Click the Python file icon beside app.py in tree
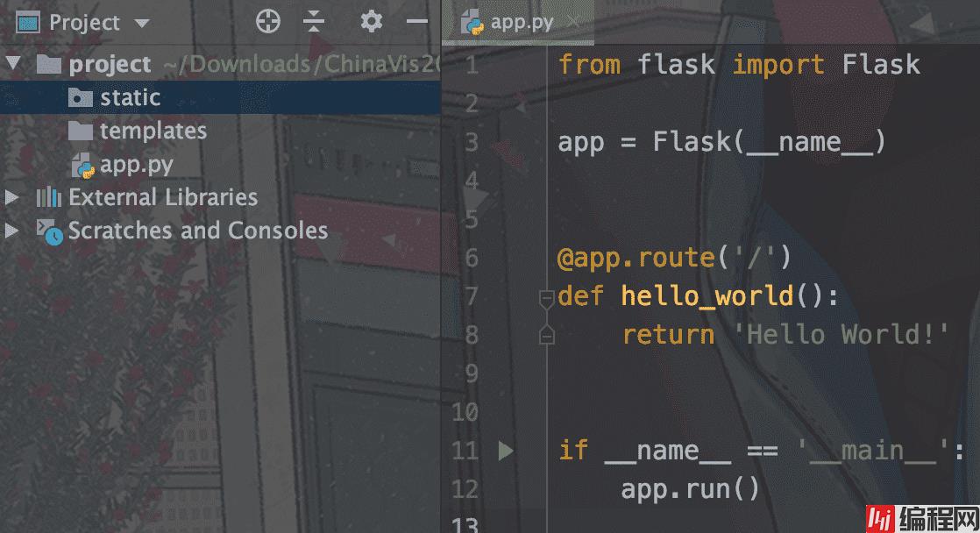Image resolution: width=980 pixels, height=533 pixels. point(82,165)
